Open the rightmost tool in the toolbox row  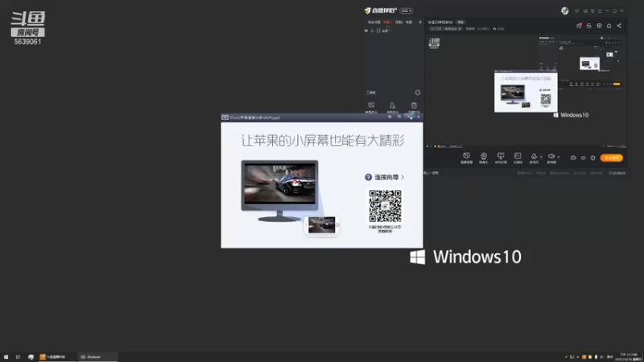pos(414,107)
